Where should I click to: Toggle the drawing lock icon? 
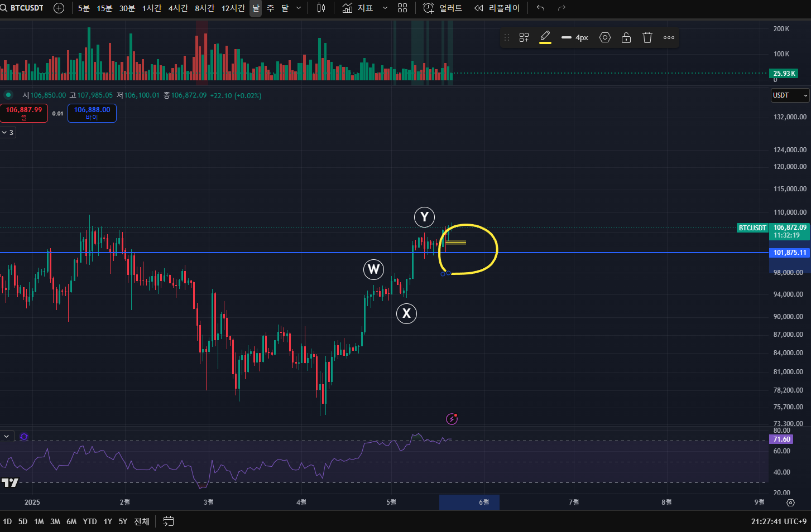(626, 37)
